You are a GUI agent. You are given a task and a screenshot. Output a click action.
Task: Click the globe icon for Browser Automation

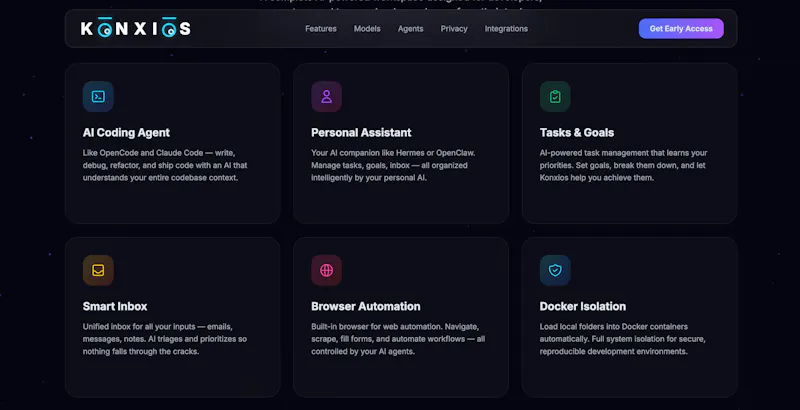[327, 270]
